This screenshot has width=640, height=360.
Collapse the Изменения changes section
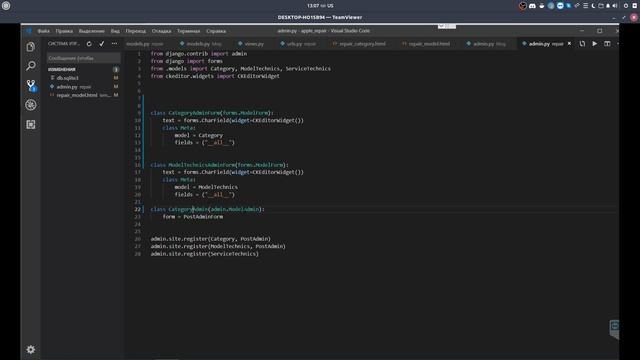[62, 69]
